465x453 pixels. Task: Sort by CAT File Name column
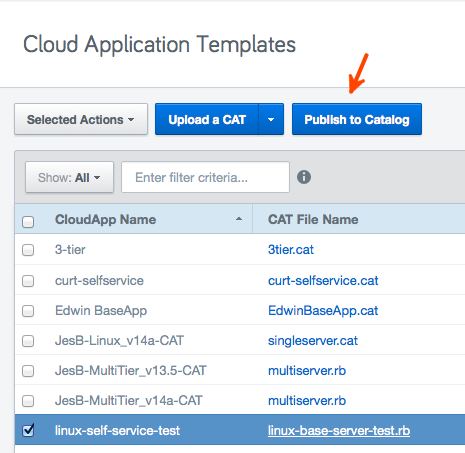[313, 219]
